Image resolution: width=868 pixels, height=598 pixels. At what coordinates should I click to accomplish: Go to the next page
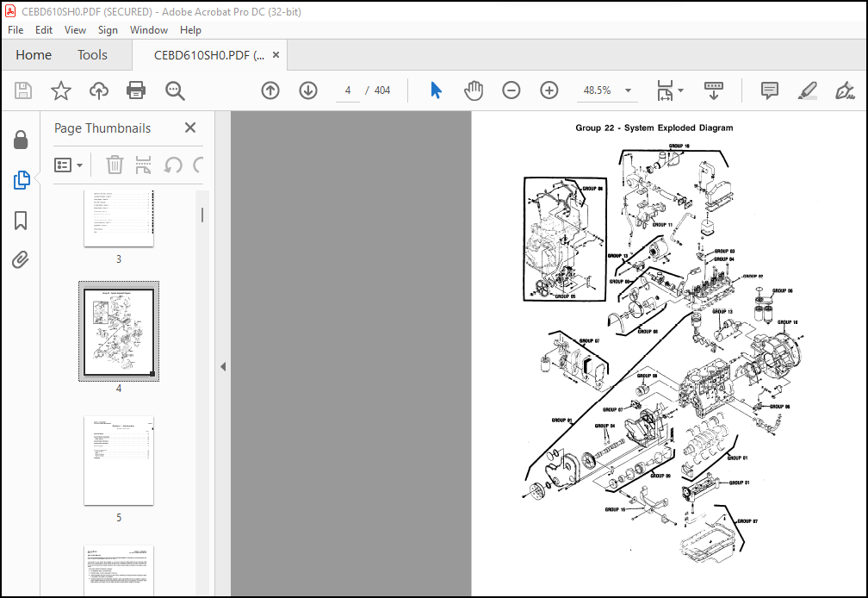pyautogui.click(x=308, y=90)
